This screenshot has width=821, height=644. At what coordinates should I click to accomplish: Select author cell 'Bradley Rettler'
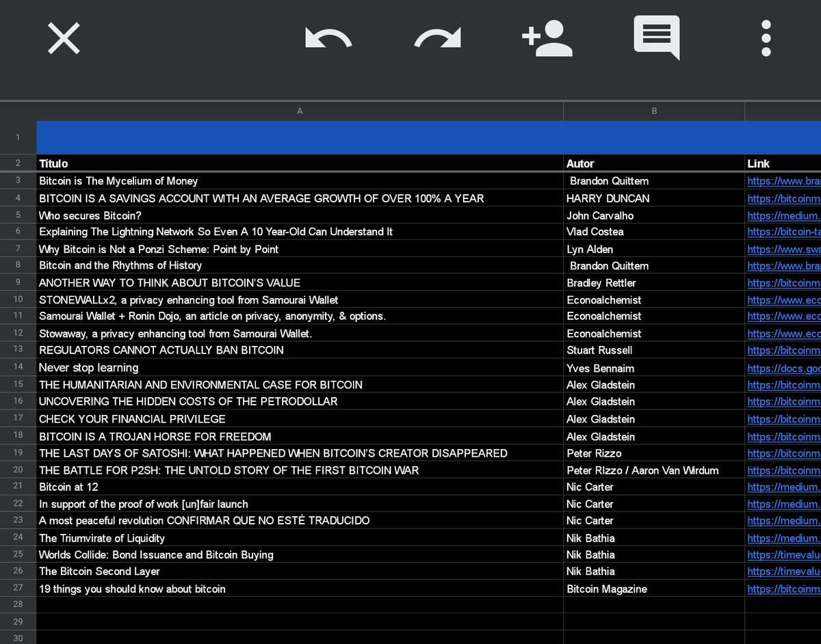(654, 283)
